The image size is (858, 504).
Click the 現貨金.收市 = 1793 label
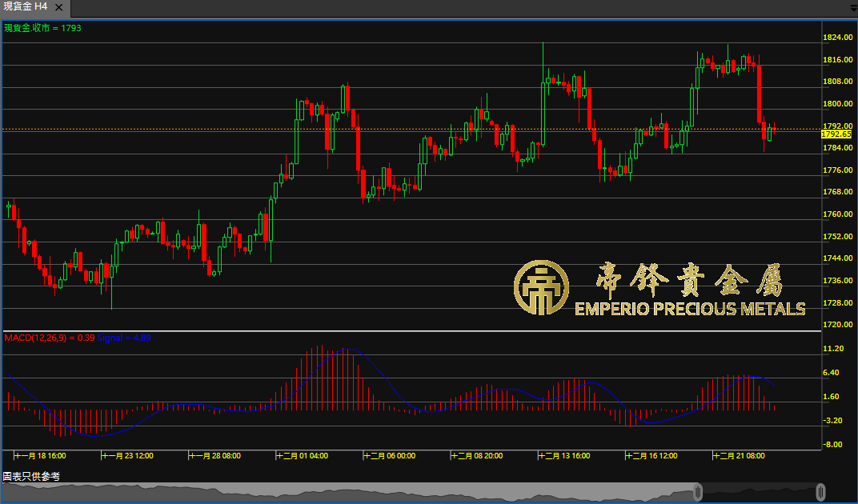click(42, 28)
